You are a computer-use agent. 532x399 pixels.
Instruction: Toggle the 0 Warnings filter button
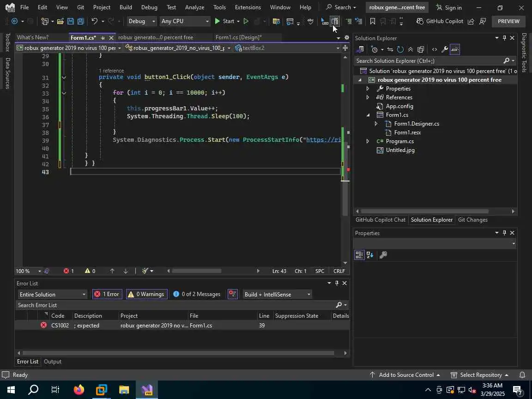(146, 294)
